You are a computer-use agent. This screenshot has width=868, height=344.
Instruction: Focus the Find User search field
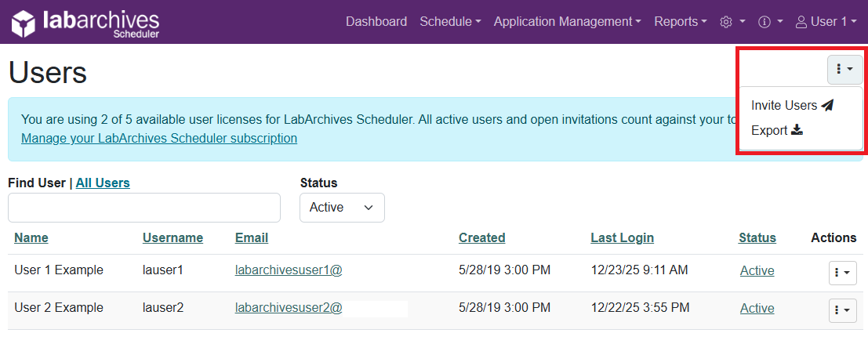tap(144, 208)
